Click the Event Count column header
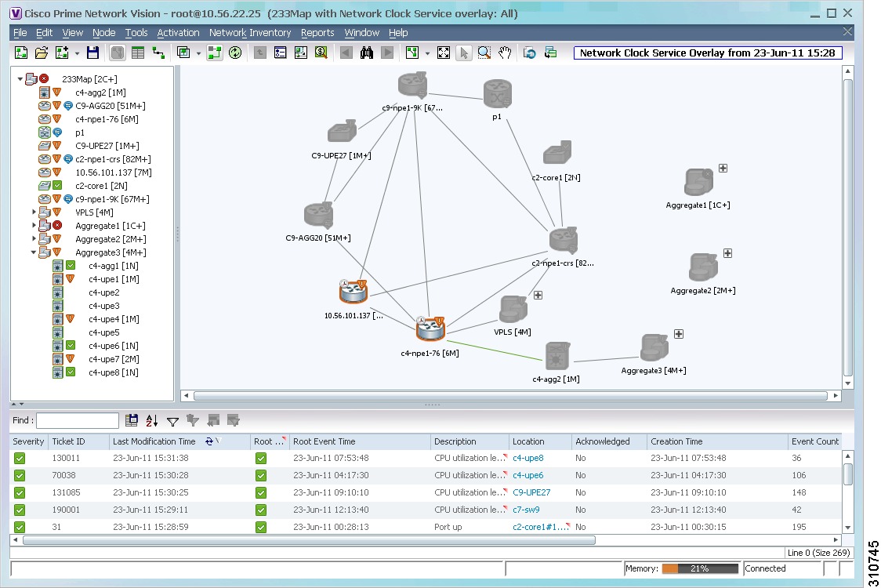 (814, 441)
